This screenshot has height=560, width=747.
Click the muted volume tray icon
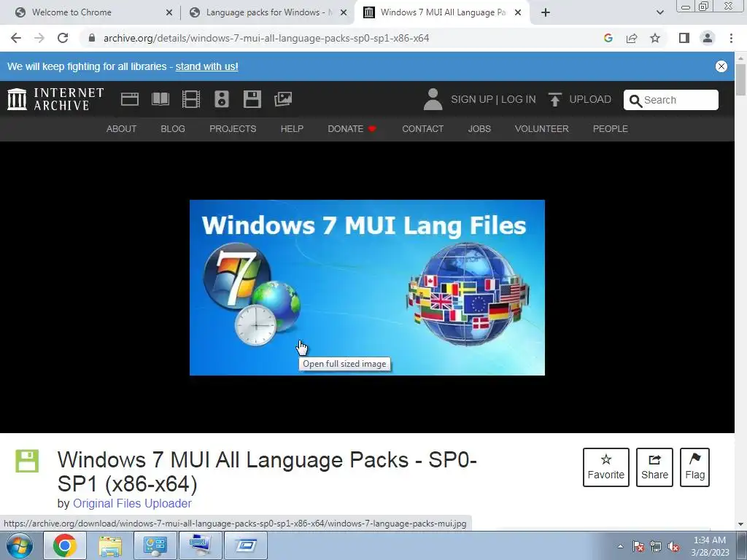673,546
